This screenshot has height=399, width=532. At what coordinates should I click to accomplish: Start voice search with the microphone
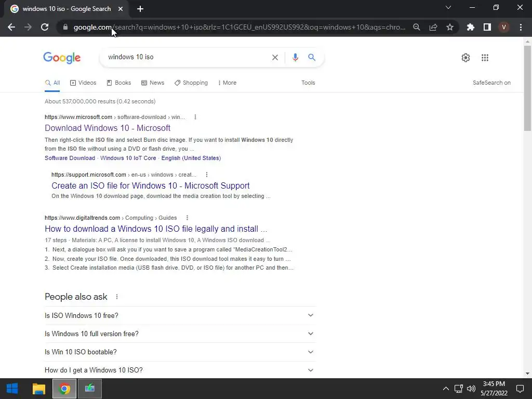click(295, 57)
